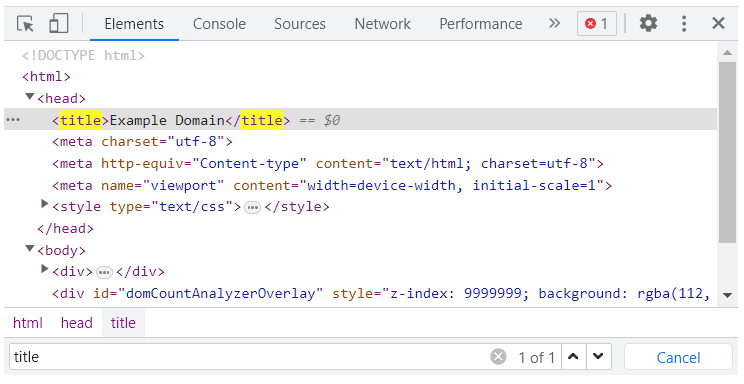
Task: Switch to the Console tab
Action: [x=219, y=24]
